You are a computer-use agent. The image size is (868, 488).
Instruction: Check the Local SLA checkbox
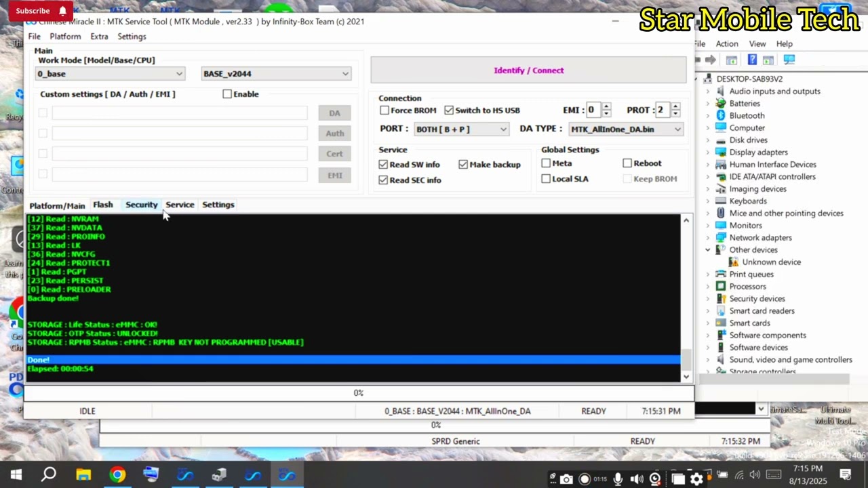[546, 179]
